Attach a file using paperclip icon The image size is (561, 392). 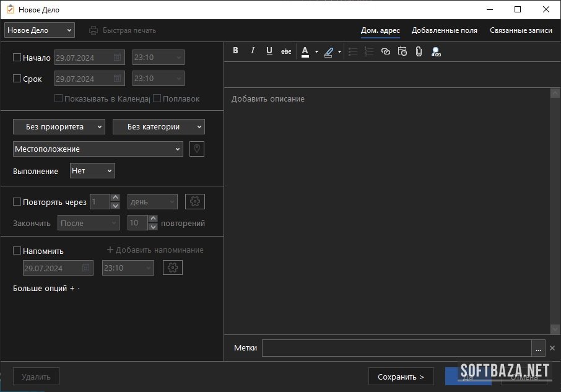[x=419, y=52]
